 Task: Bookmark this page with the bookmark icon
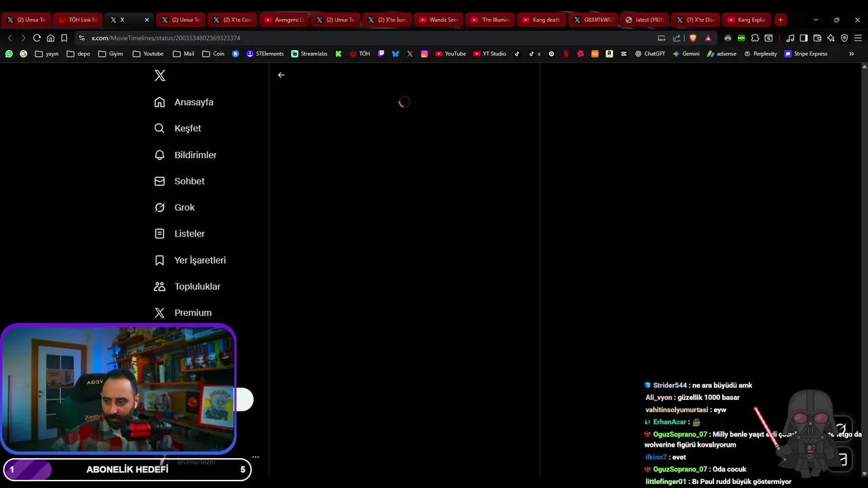click(x=64, y=38)
